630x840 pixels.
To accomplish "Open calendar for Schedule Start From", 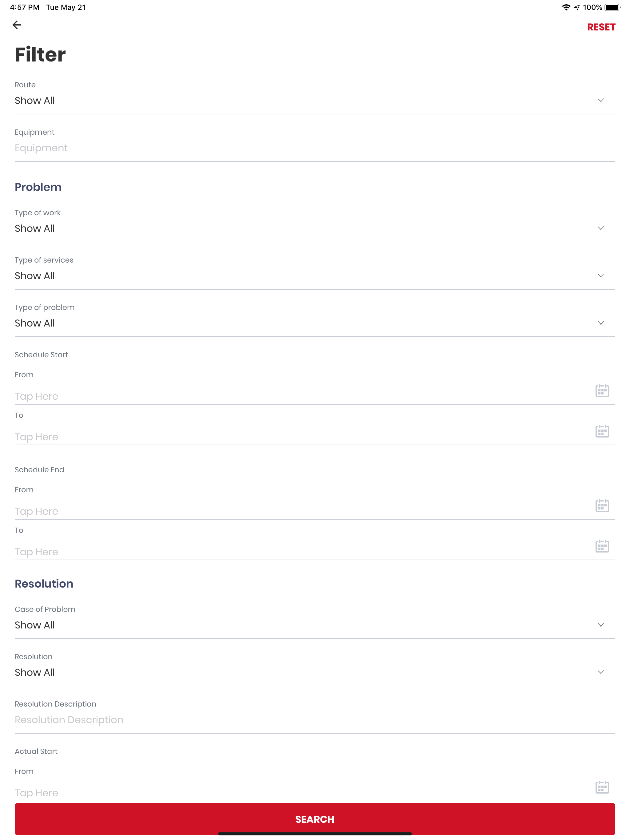I will pos(602,390).
